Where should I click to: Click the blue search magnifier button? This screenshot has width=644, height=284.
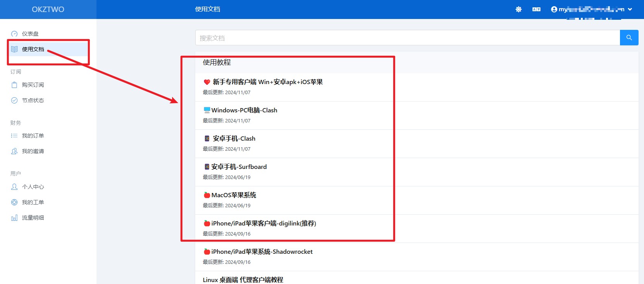pos(629,38)
